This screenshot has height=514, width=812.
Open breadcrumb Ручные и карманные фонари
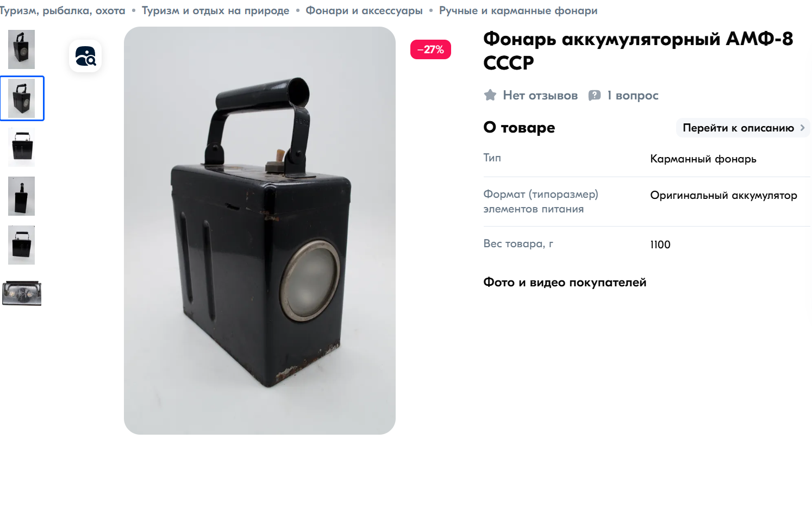pyautogui.click(x=519, y=11)
